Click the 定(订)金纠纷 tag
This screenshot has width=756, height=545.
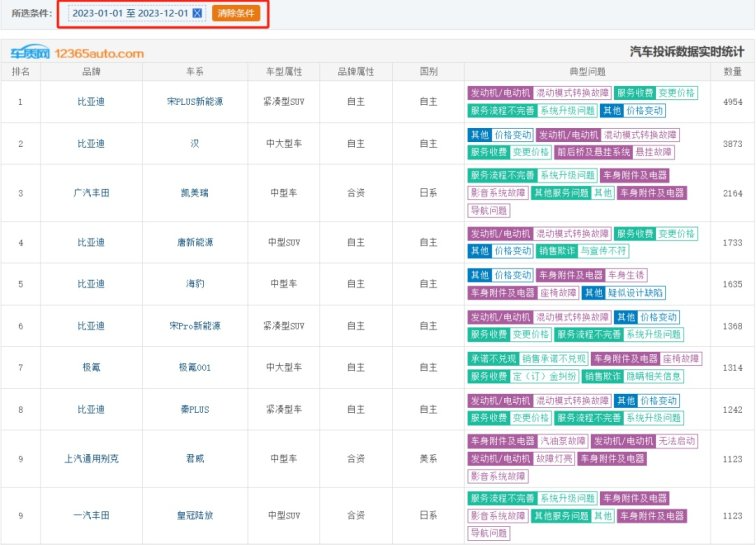tap(544, 376)
